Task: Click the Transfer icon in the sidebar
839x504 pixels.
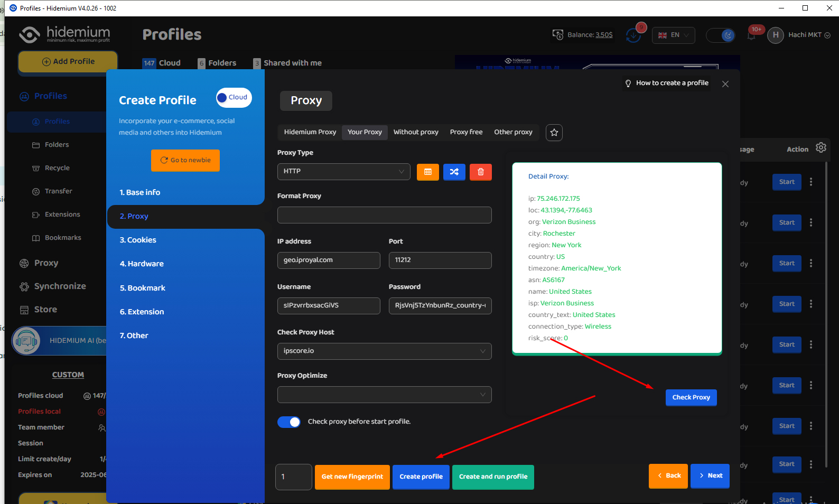Action: click(36, 192)
